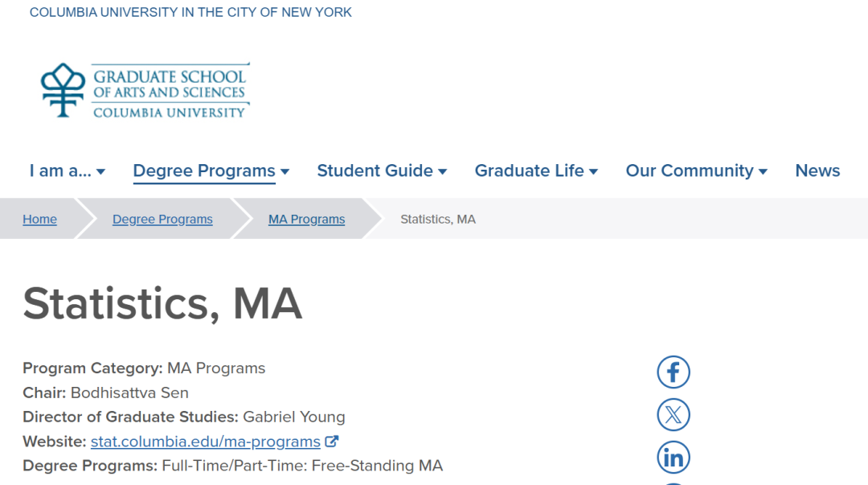Click the Facebook share icon

click(674, 372)
